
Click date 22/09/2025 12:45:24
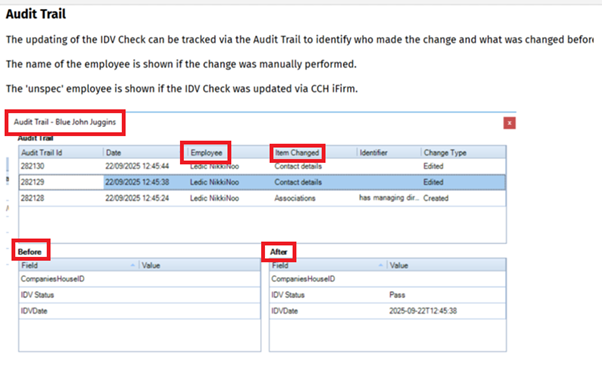tap(137, 198)
